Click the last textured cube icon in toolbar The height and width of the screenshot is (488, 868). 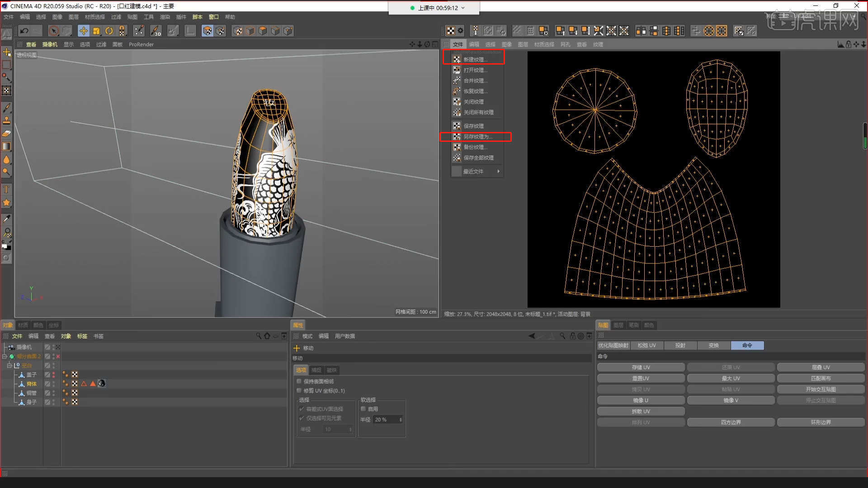[x=288, y=31]
